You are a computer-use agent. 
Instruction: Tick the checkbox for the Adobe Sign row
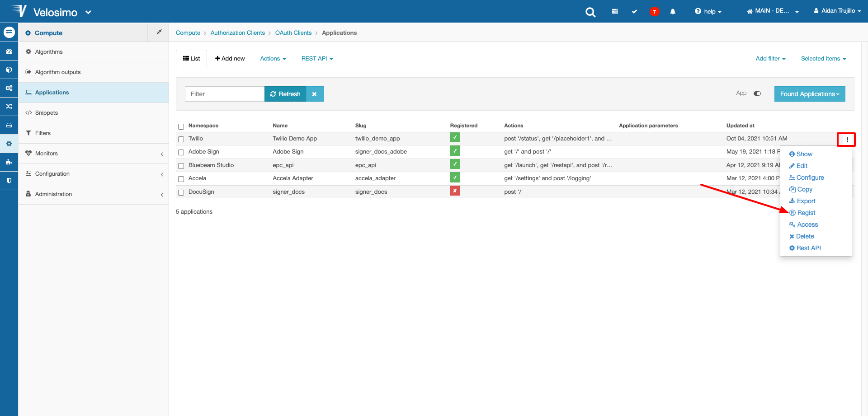pyautogui.click(x=181, y=152)
